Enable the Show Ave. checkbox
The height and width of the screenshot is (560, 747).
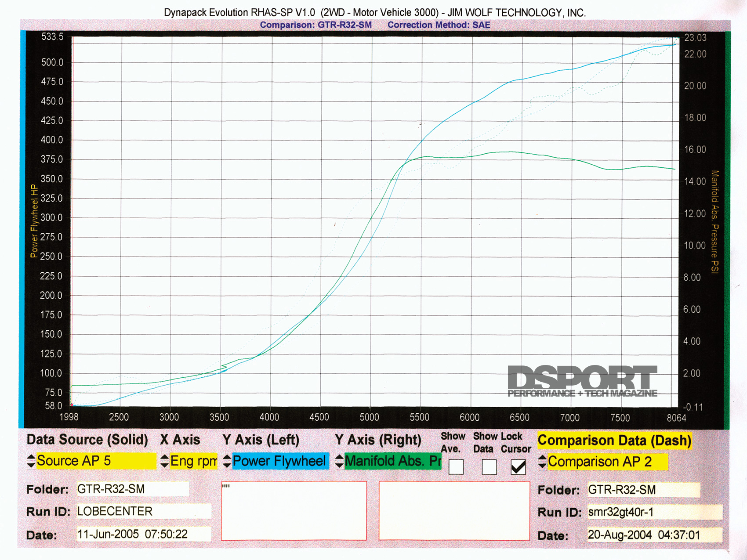point(456,467)
